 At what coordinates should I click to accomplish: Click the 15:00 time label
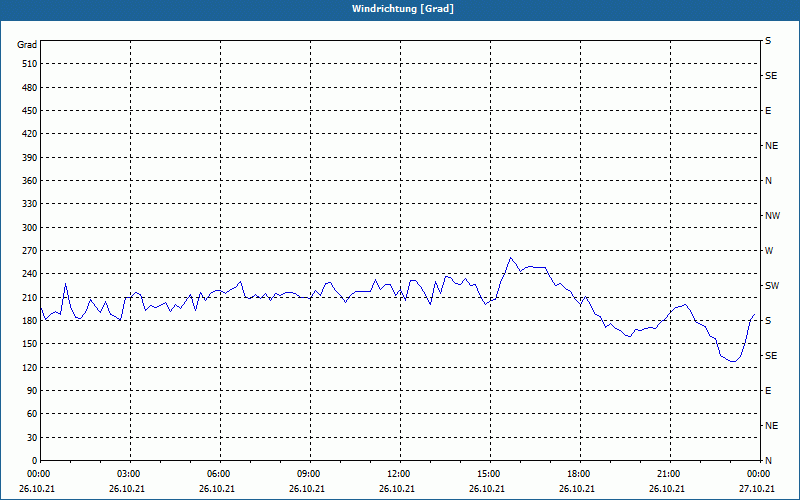[487, 474]
